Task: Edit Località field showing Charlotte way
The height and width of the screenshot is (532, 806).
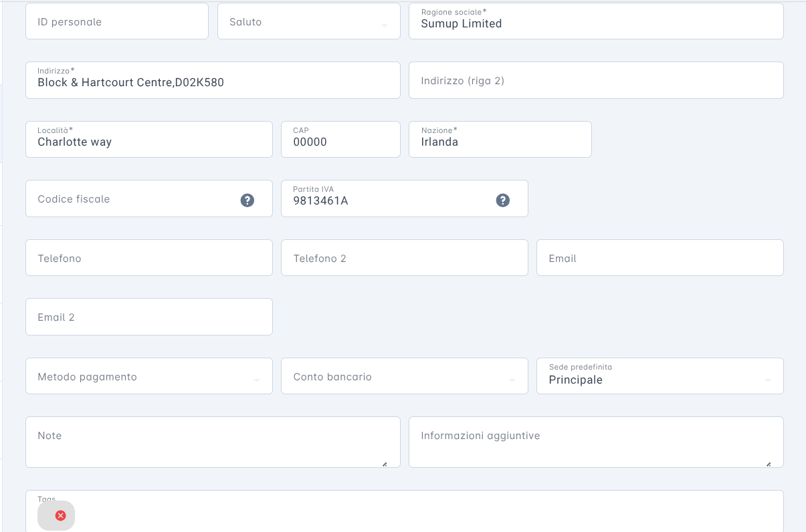Action: [x=149, y=139]
